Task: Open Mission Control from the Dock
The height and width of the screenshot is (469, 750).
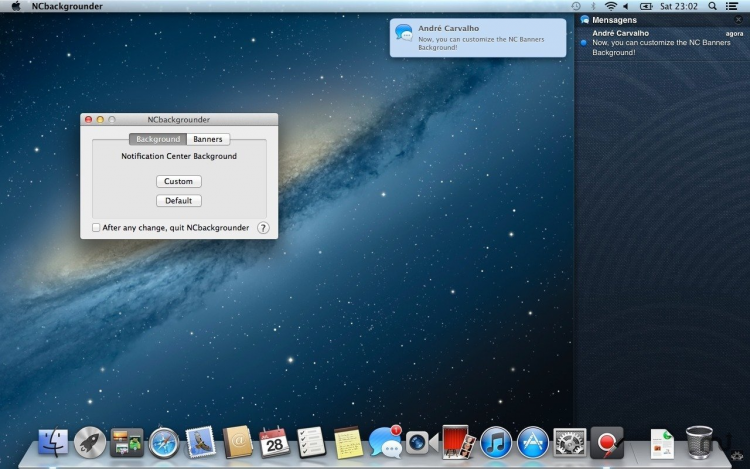Action: pos(127,442)
